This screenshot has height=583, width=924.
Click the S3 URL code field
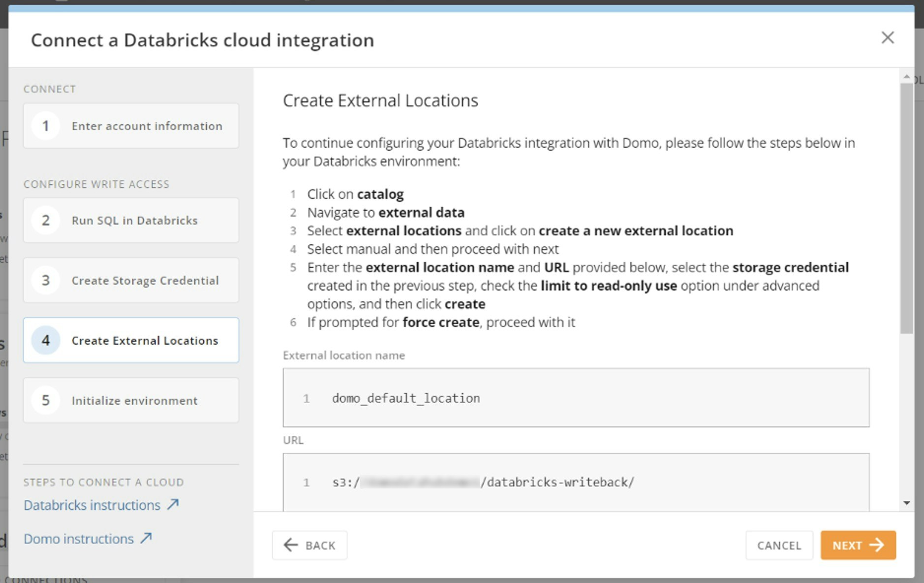pos(576,482)
